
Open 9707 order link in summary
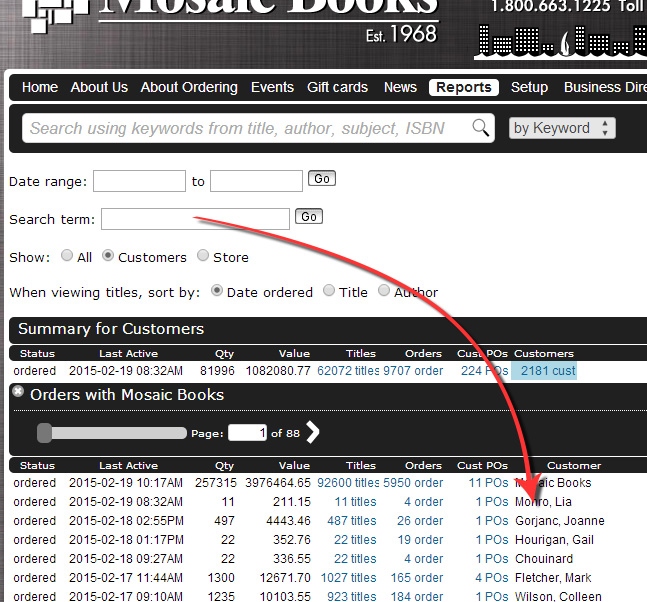click(412, 371)
